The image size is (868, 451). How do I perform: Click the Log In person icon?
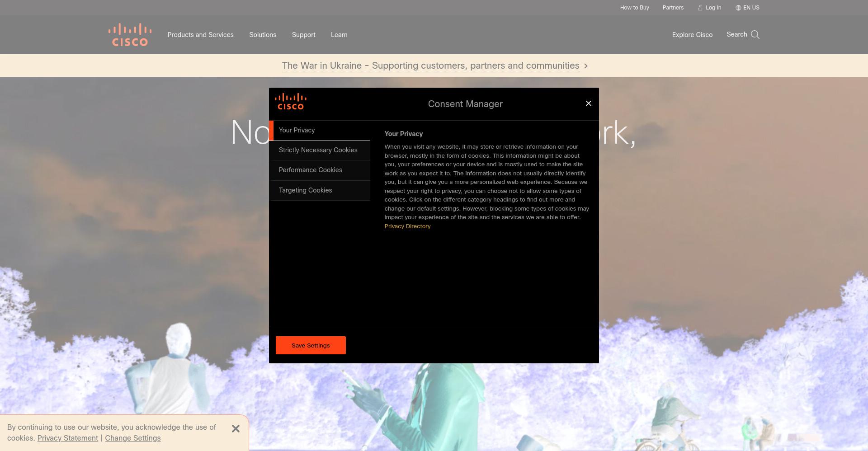pos(700,8)
